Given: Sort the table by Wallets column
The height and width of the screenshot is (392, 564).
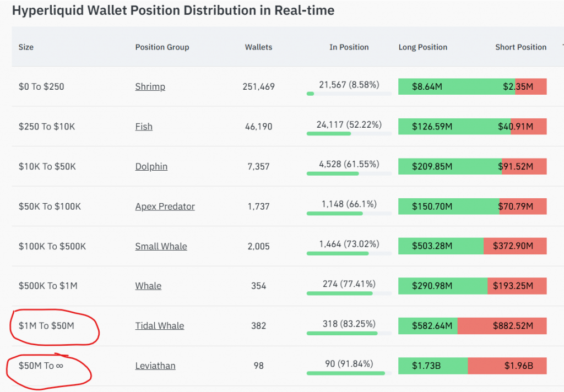Looking at the screenshot, I should pyautogui.click(x=258, y=47).
